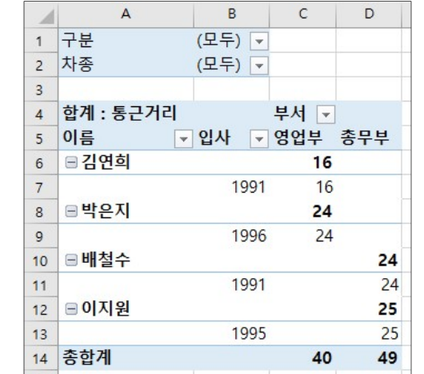This screenshot has width=424, height=374.
Task: Click the 차종 label cell
Action: (x=126, y=65)
